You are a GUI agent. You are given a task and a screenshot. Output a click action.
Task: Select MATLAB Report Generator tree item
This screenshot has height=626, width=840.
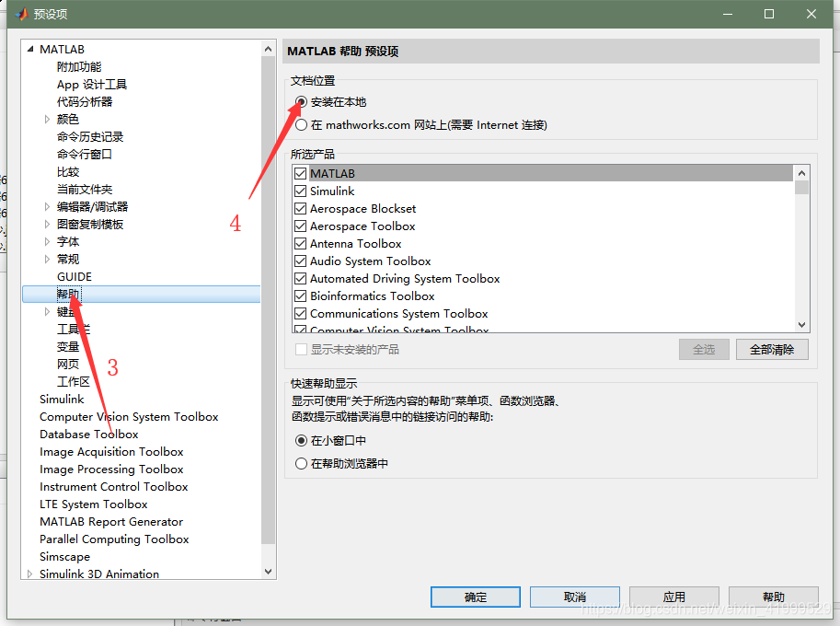(x=111, y=521)
